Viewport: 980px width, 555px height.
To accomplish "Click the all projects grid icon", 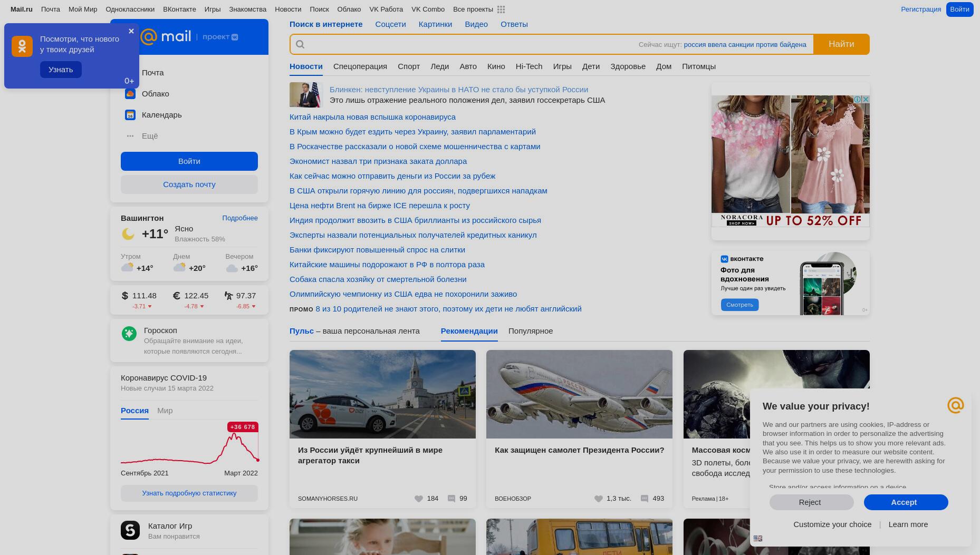I will point(501,9).
